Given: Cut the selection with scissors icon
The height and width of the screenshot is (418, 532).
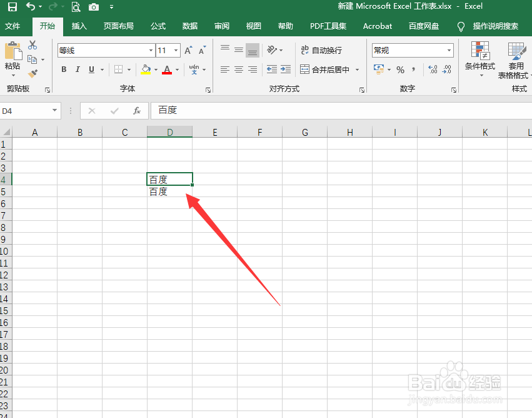Looking at the screenshot, I should click(x=33, y=45).
